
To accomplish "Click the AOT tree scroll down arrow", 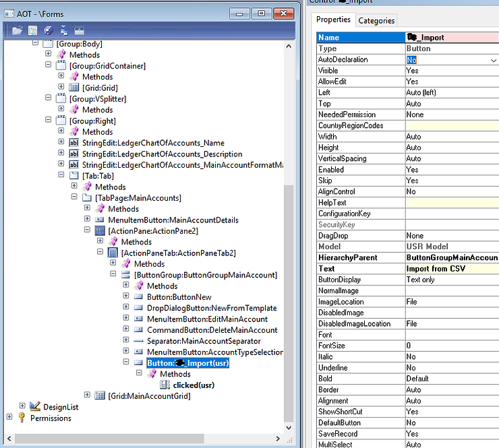I will point(289,428).
